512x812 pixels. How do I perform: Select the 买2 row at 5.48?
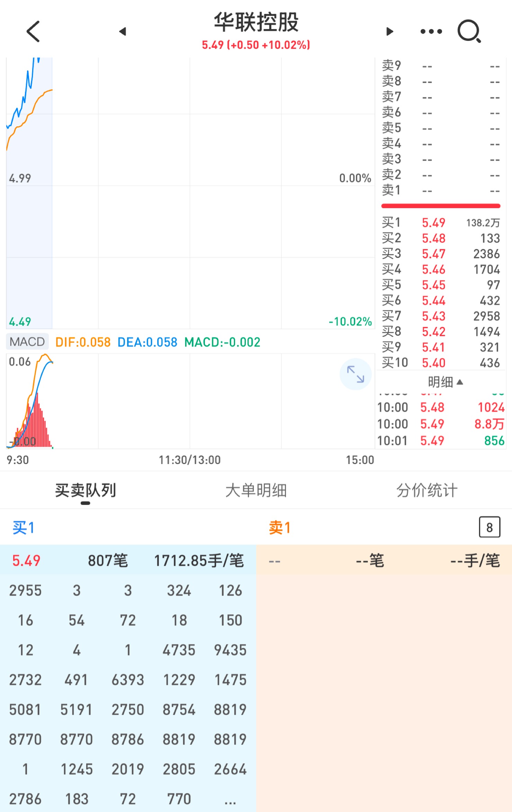441,238
